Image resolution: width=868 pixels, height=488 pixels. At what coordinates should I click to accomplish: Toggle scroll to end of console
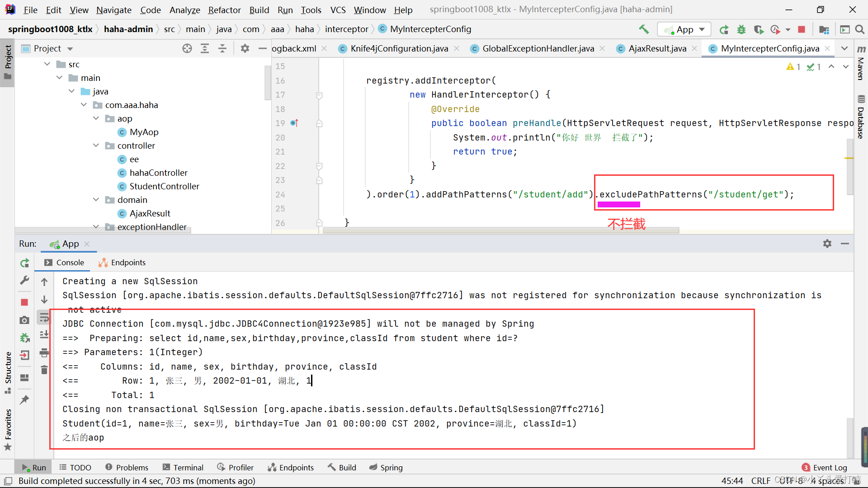44,335
